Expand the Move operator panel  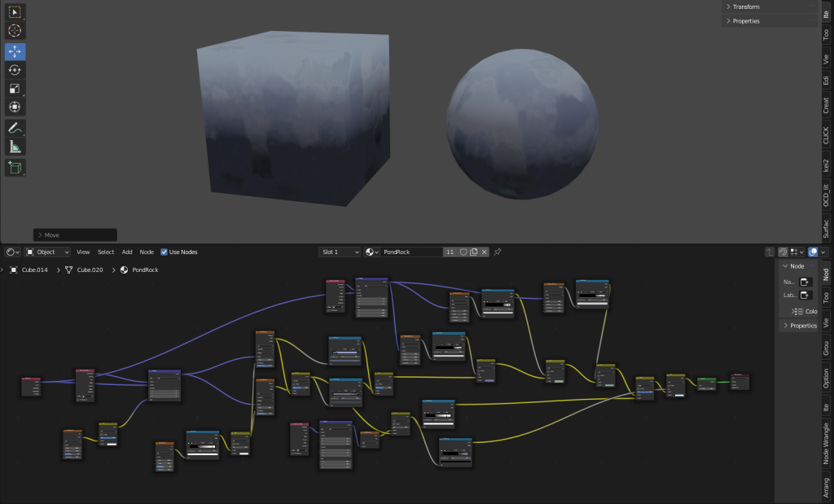pos(74,234)
